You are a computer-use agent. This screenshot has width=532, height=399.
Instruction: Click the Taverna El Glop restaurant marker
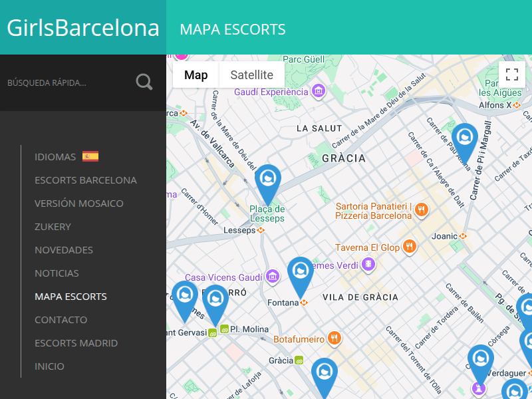pyautogui.click(x=410, y=247)
